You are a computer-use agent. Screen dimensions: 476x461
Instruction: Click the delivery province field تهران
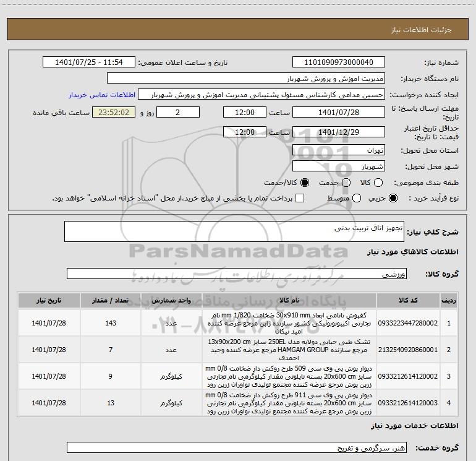339,150
